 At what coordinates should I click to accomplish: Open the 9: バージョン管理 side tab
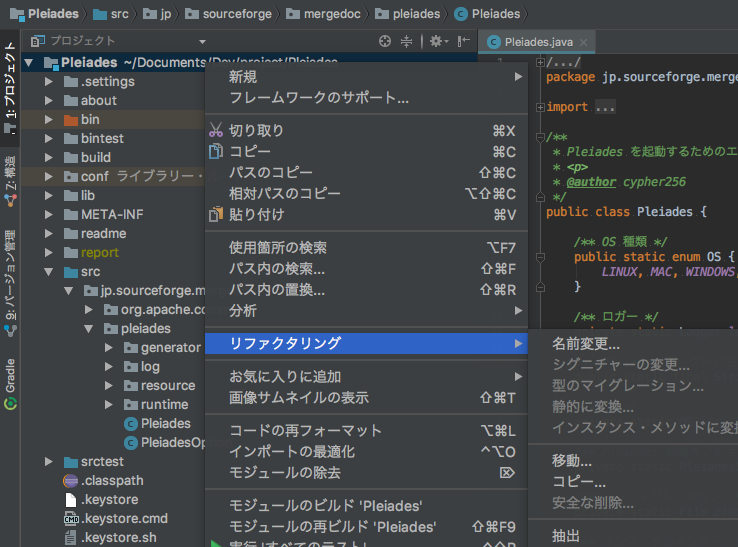coord(10,282)
